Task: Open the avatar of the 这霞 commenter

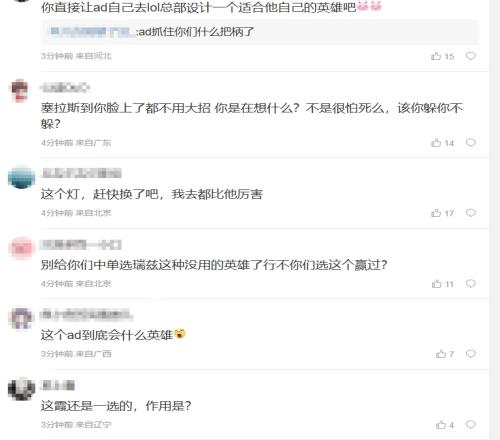Action: 22,389
